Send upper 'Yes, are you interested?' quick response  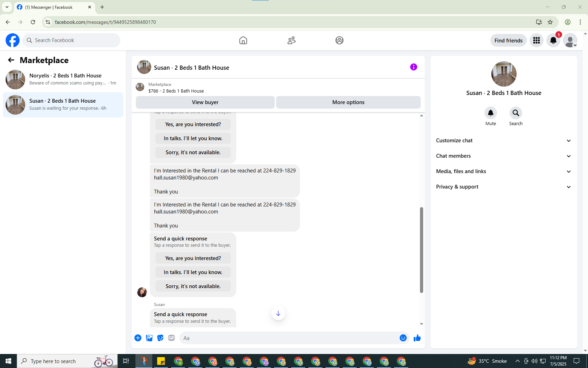tap(193, 124)
